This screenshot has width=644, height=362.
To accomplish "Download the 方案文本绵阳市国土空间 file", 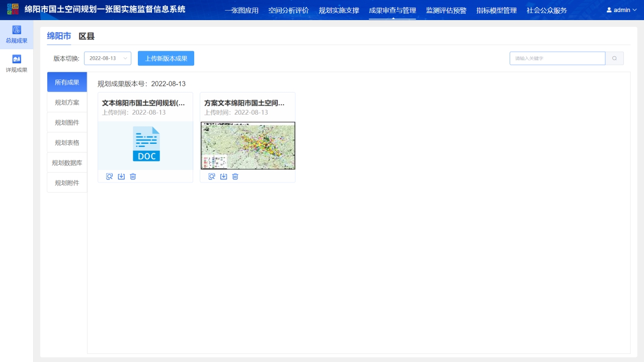I will click(x=223, y=176).
